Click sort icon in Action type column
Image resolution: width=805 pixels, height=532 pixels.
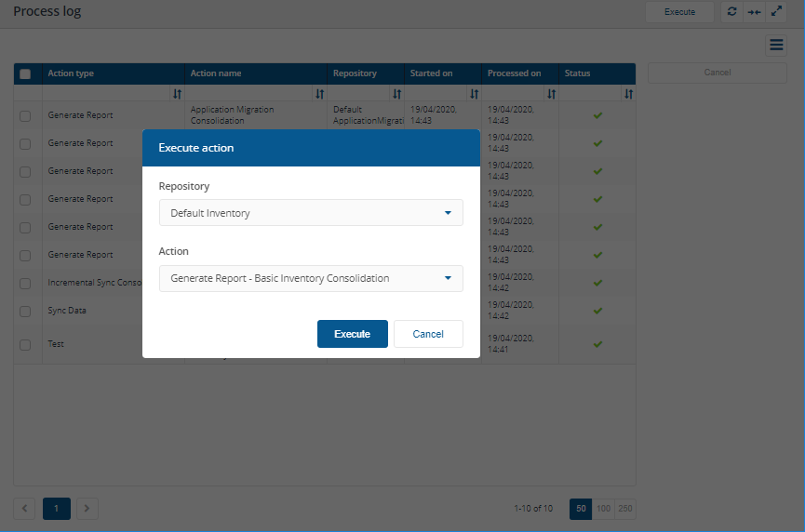[x=177, y=94]
